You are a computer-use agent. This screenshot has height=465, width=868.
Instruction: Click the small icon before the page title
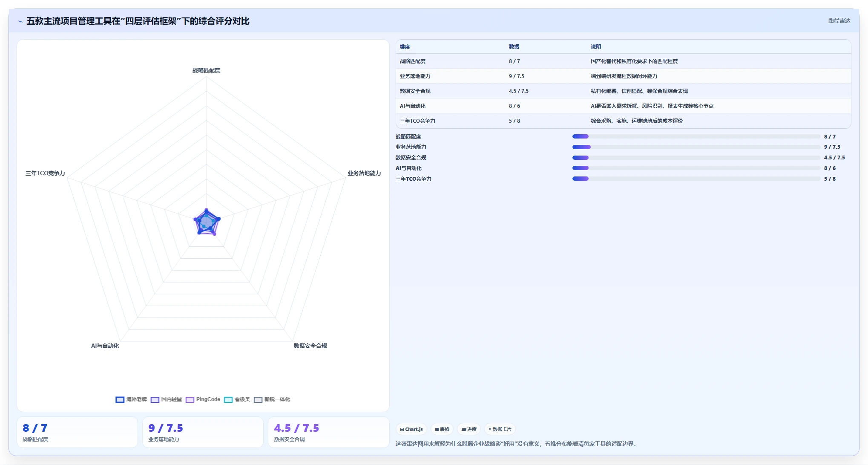[x=20, y=21]
